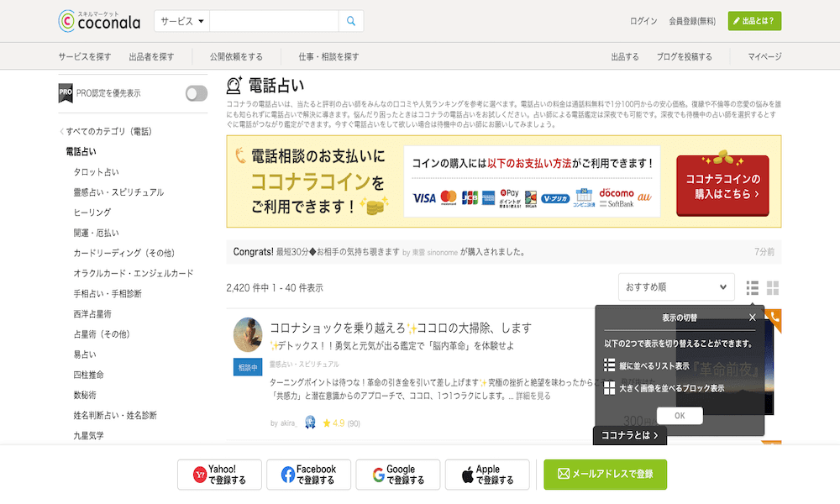Click 詳細を見る link
The image size is (840, 504).
pyautogui.click(x=533, y=396)
